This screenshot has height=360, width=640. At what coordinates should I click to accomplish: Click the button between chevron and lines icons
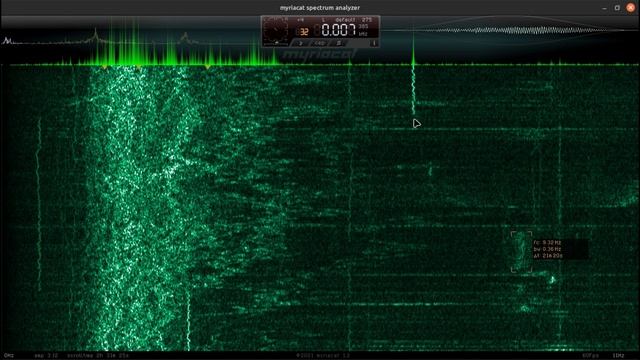point(320,43)
